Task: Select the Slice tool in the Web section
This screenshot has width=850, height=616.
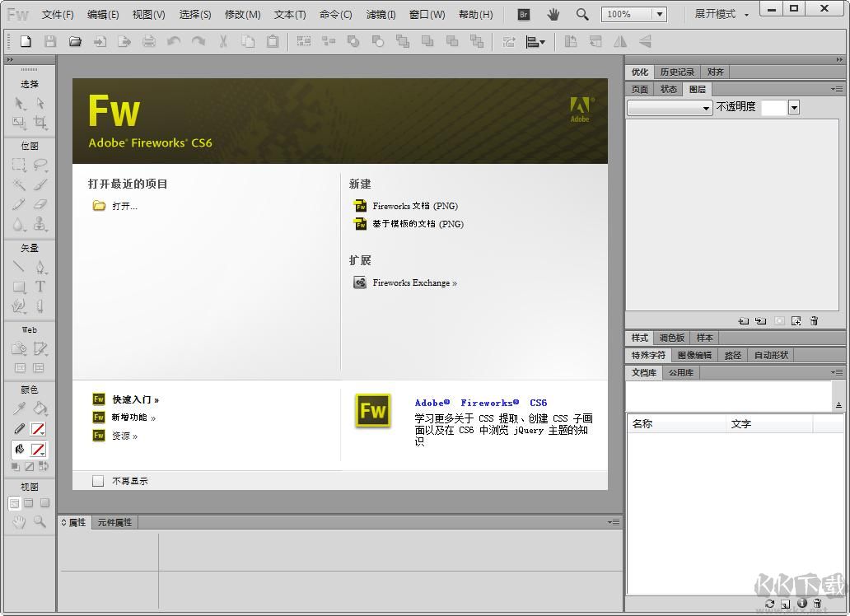Action: [39, 348]
